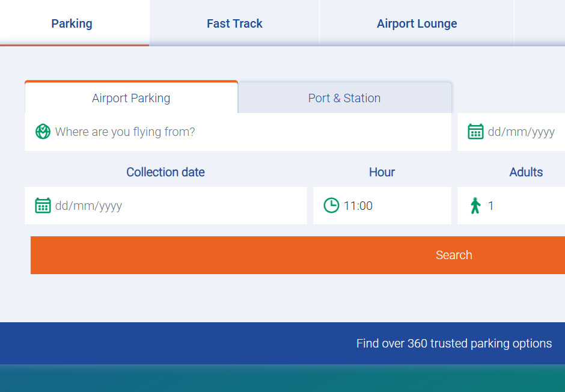Image resolution: width=565 pixels, height=392 pixels.
Task: Focus the "Where are you flying from?" field
Action: [x=240, y=132]
